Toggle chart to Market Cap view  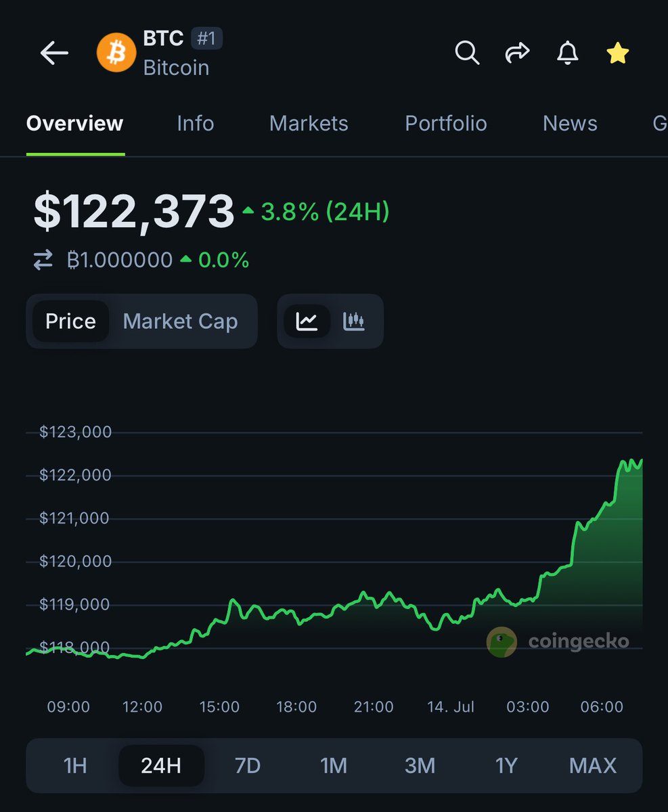(180, 321)
